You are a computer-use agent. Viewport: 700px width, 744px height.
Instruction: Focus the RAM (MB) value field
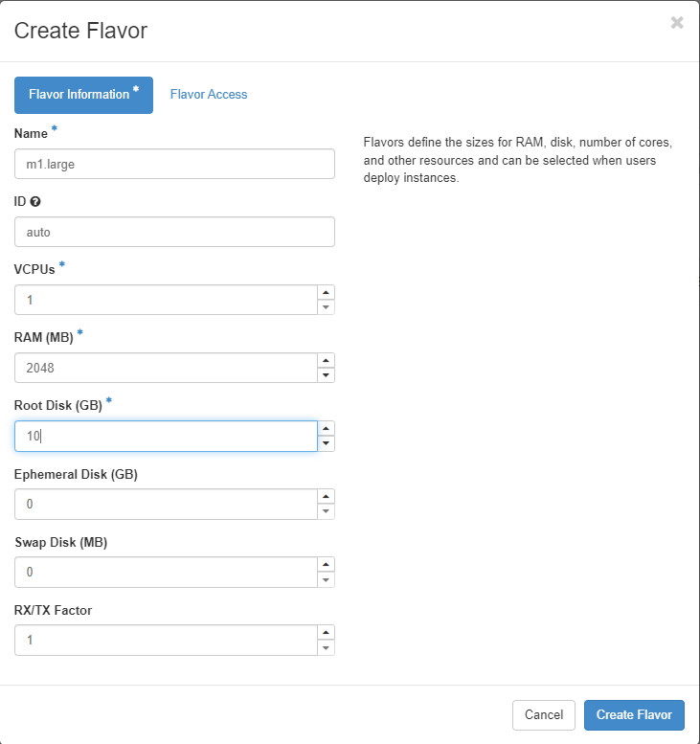pos(166,369)
